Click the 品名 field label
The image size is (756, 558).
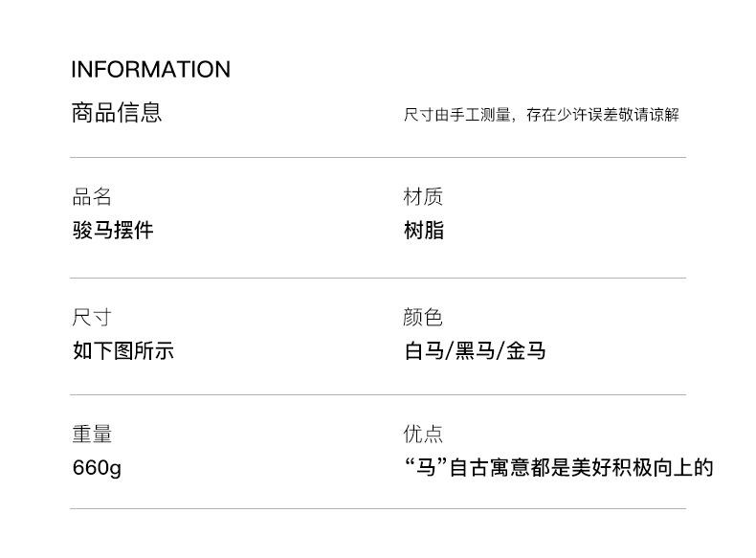coord(92,197)
